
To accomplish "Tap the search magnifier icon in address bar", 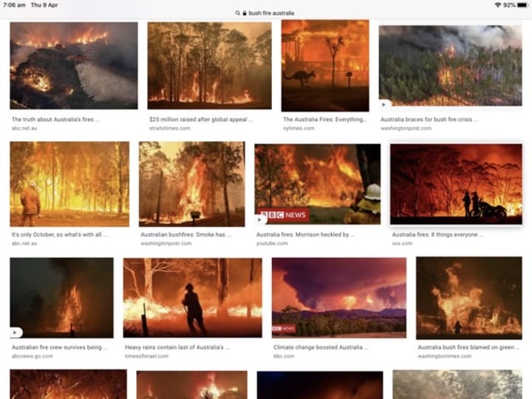I will pos(237,13).
